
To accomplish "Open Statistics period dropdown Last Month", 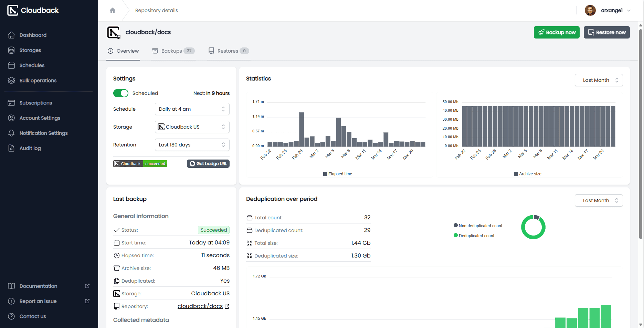I will [x=599, y=80].
